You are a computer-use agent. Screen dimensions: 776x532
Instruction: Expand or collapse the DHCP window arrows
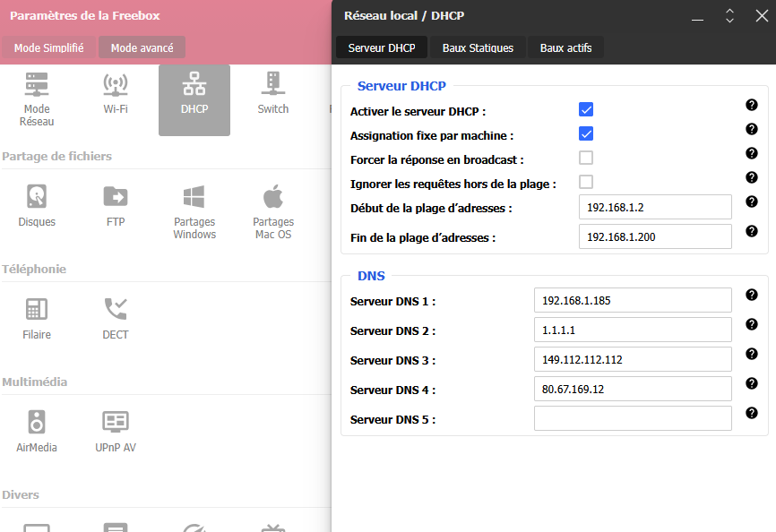click(x=729, y=16)
